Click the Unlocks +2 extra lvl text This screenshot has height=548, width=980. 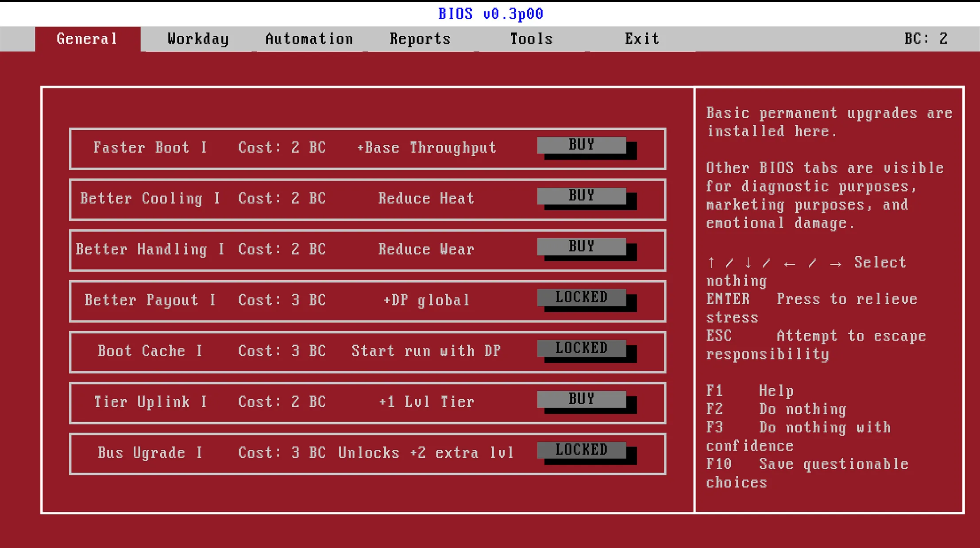(427, 453)
